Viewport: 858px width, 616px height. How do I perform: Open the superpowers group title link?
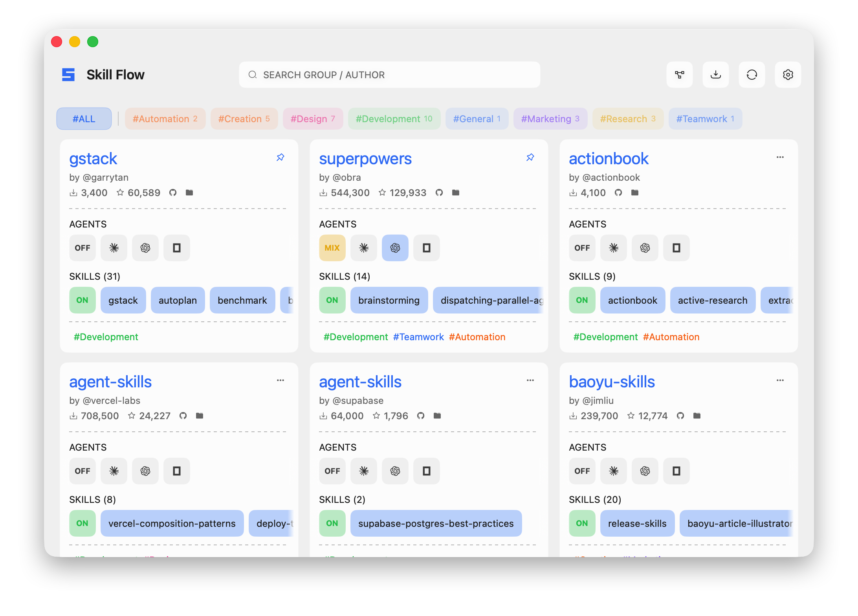(x=365, y=159)
